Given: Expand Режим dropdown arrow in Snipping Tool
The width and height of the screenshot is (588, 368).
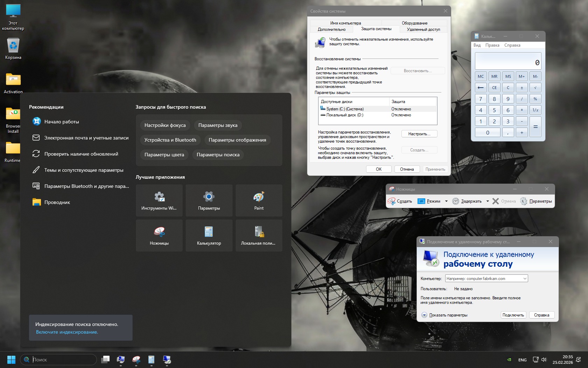Looking at the screenshot, I should (x=446, y=201).
